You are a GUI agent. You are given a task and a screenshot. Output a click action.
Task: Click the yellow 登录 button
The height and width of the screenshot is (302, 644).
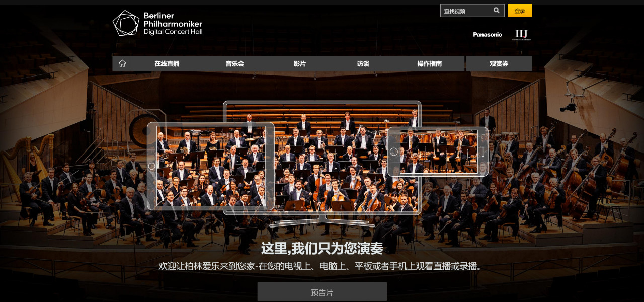(520, 11)
